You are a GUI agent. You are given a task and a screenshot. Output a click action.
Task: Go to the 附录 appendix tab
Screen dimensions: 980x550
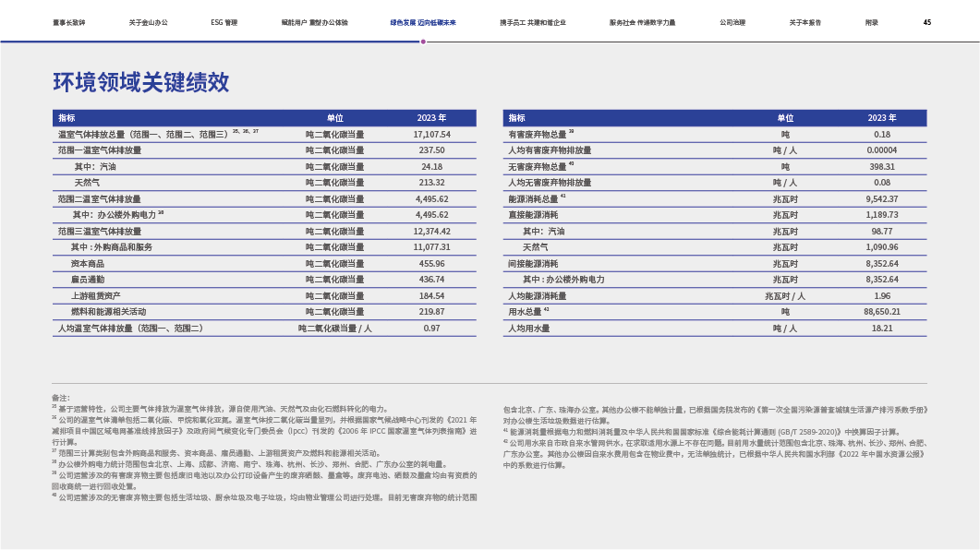(x=871, y=21)
